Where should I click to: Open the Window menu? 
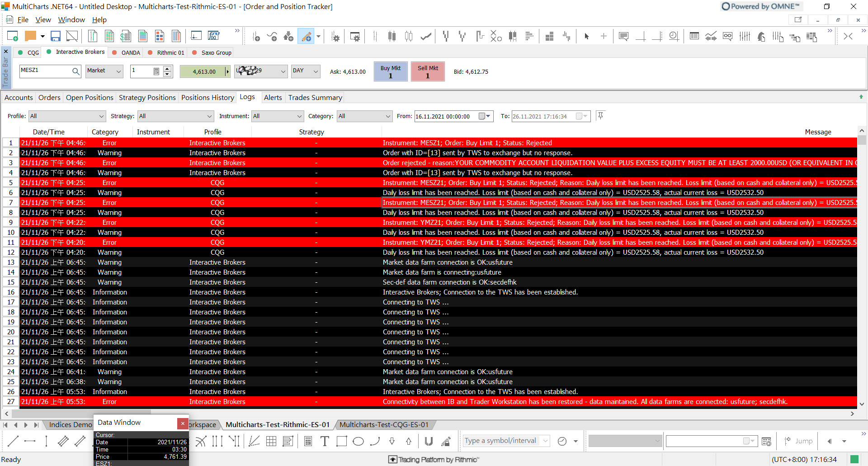pyautogui.click(x=71, y=20)
